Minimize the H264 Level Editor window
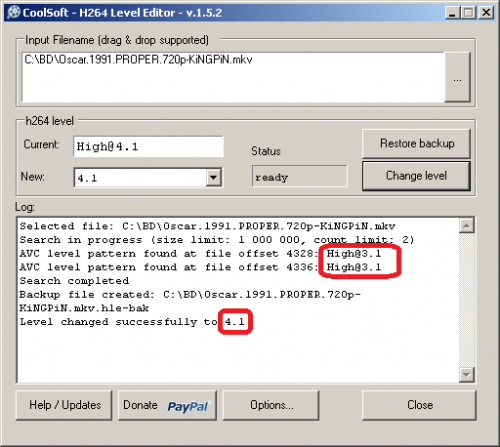 pos(452,13)
